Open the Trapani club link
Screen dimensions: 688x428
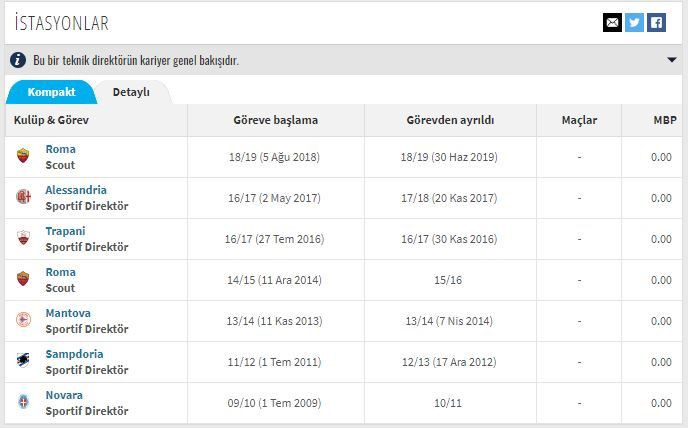coord(65,231)
